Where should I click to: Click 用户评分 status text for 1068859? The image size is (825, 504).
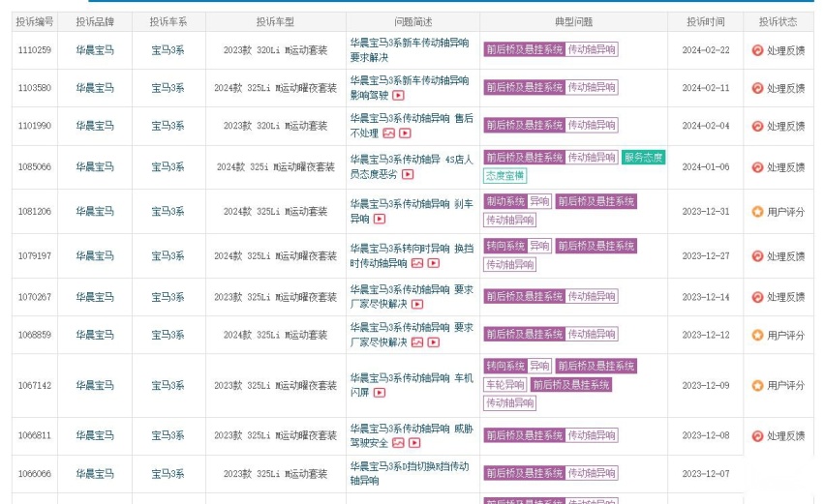[x=786, y=335]
